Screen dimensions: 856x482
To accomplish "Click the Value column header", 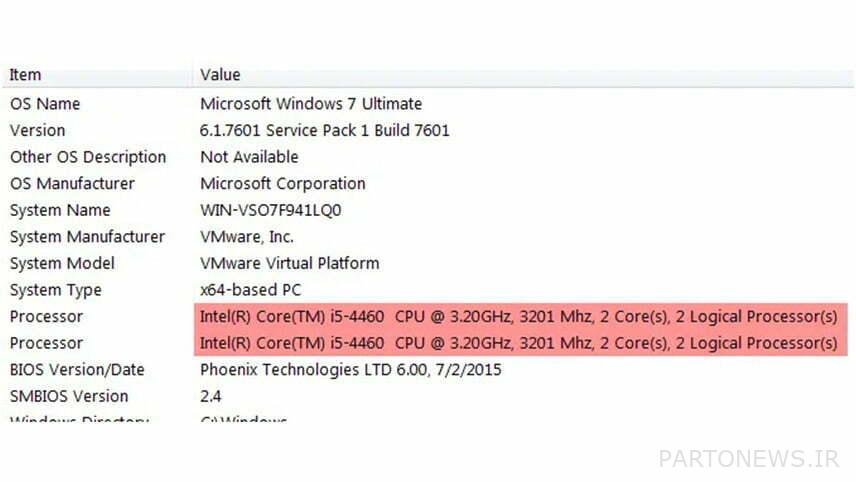I will point(220,75).
